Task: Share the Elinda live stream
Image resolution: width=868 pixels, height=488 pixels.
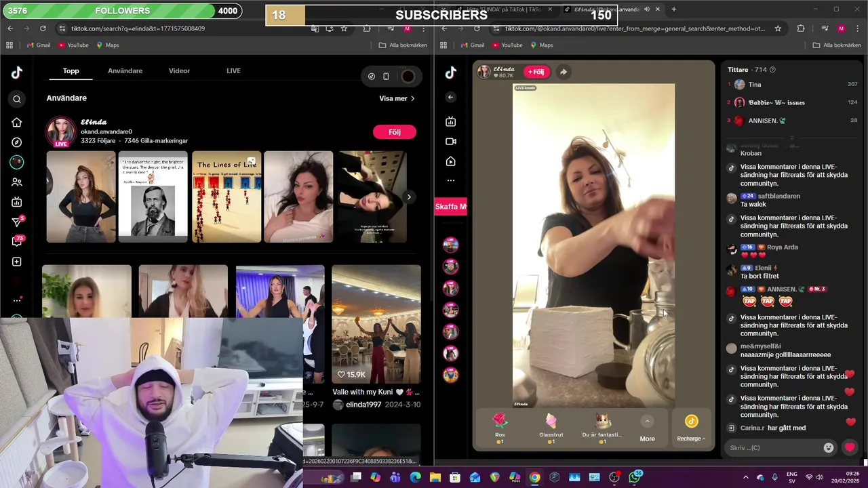Action: (x=564, y=72)
